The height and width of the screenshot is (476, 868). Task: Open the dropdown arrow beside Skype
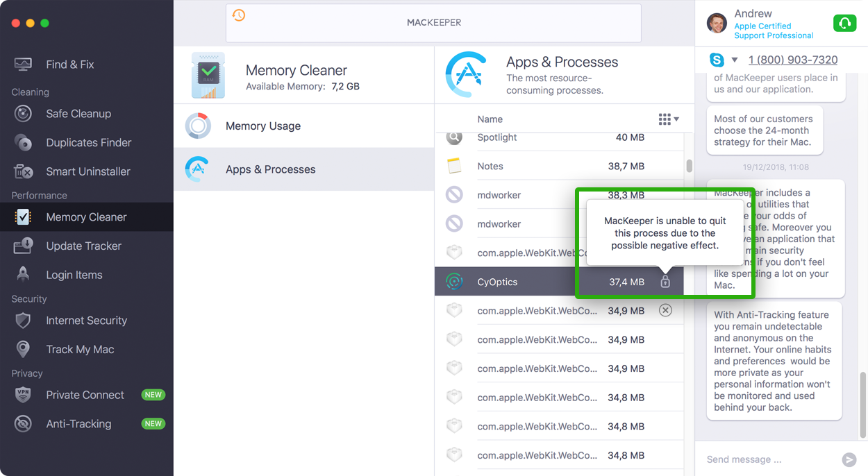click(735, 60)
